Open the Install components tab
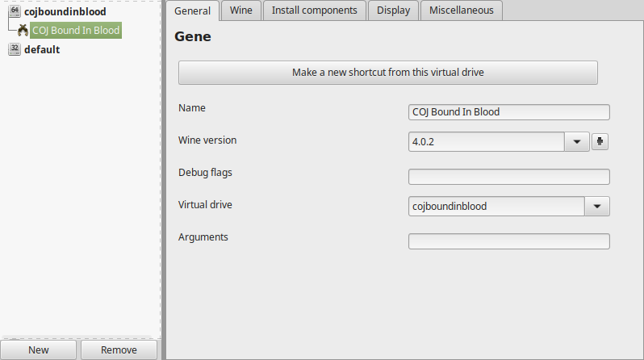This screenshot has height=360, width=644. click(314, 10)
